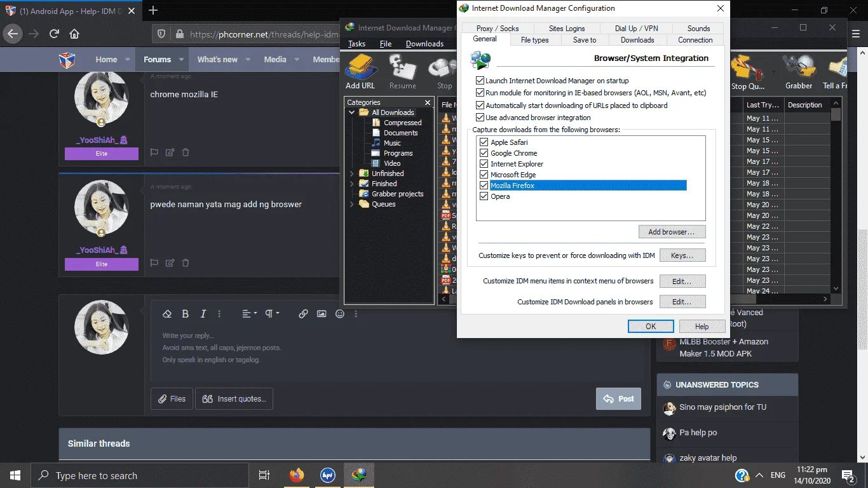This screenshot has height=488, width=868.
Task: Click Add browser... button
Action: (672, 232)
